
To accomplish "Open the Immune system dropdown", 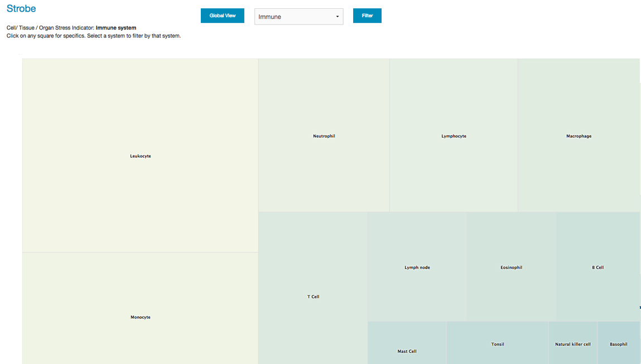I will tap(298, 17).
